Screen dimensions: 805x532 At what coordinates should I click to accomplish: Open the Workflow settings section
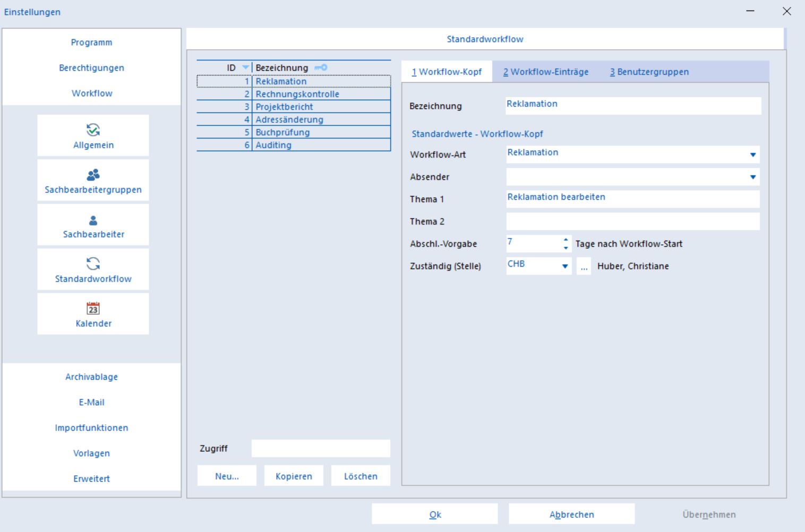(91, 93)
